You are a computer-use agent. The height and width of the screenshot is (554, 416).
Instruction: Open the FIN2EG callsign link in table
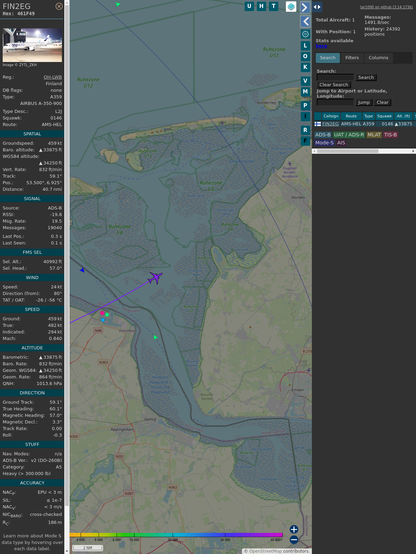tap(330, 124)
